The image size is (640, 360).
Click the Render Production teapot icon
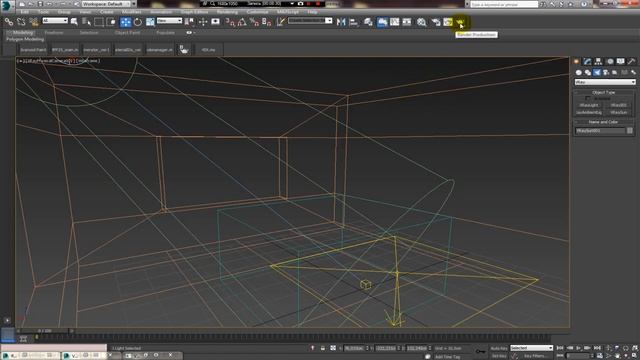[x=460, y=22]
